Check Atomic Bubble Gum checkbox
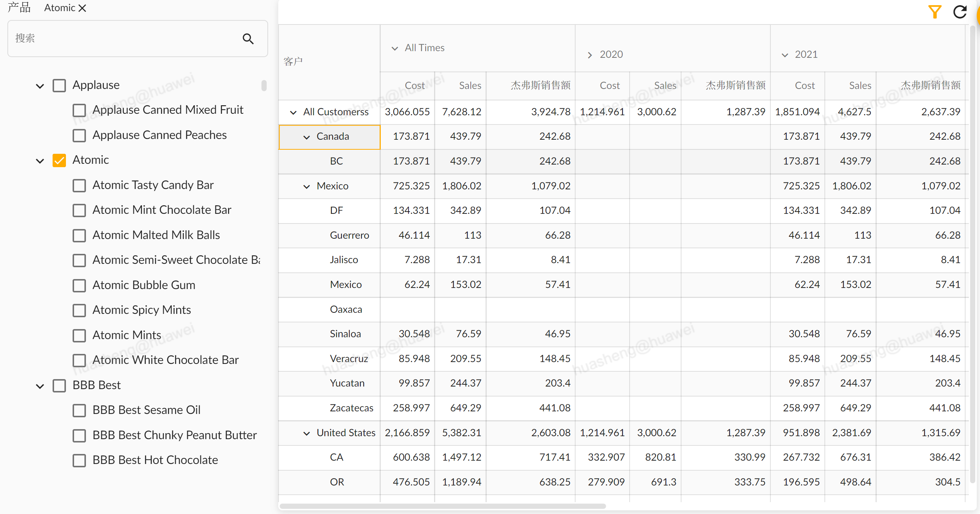Image resolution: width=980 pixels, height=514 pixels. click(x=79, y=285)
